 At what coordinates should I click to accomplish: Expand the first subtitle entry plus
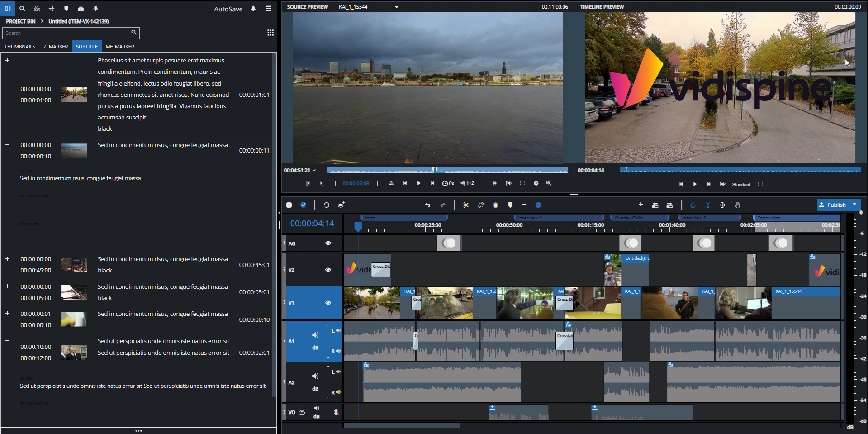tap(7, 60)
